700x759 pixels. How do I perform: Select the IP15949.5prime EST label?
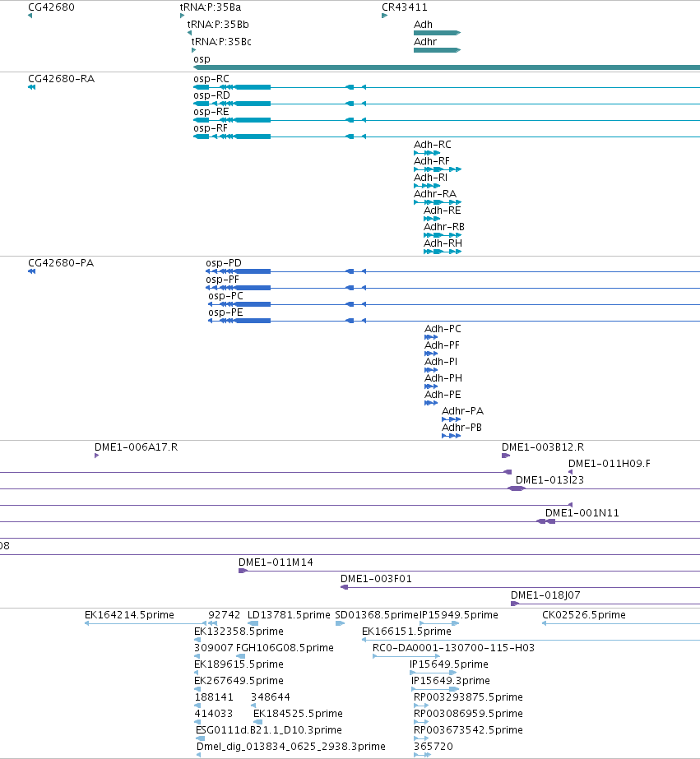(x=459, y=615)
